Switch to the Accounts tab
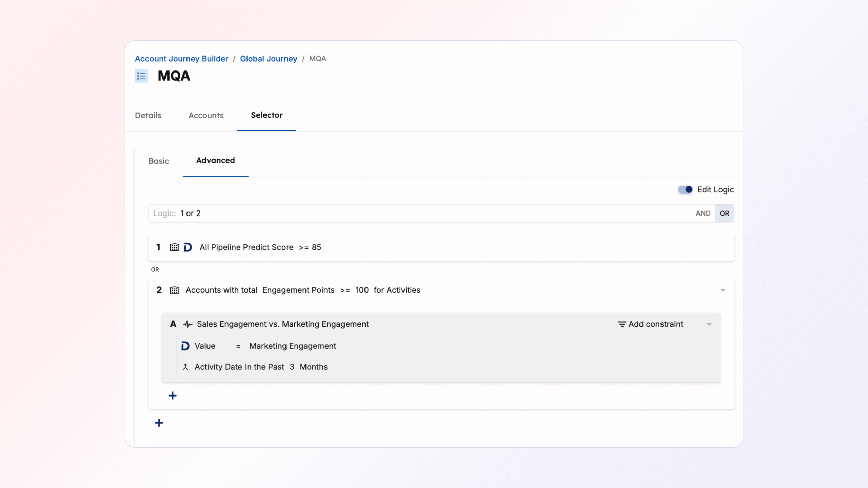The height and width of the screenshot is (488, 868). [x=206, y=115]
